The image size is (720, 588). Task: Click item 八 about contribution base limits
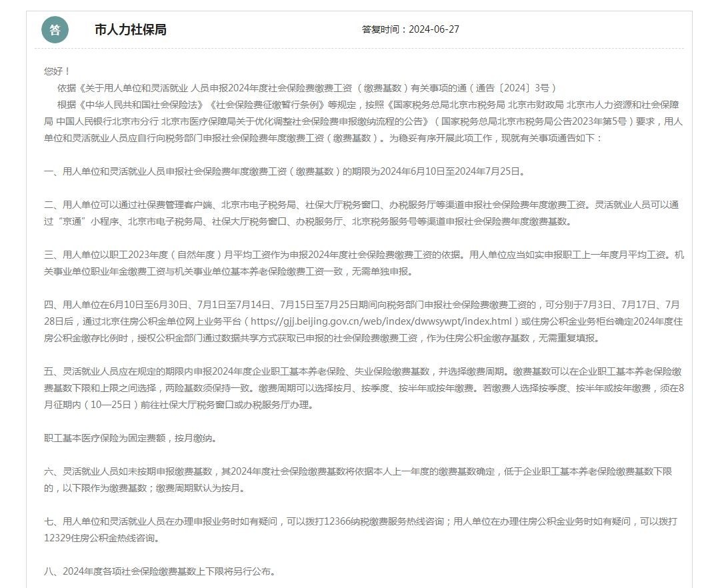pyautogui.click(x=159, y=571)
